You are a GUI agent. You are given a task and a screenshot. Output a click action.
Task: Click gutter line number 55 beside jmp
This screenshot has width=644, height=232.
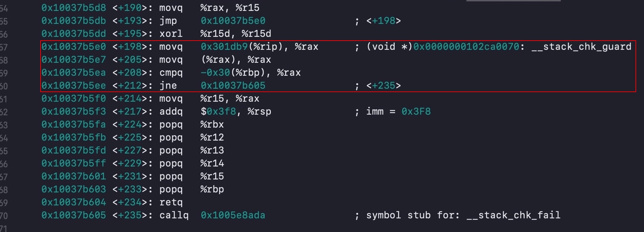[x=4, y=21]
